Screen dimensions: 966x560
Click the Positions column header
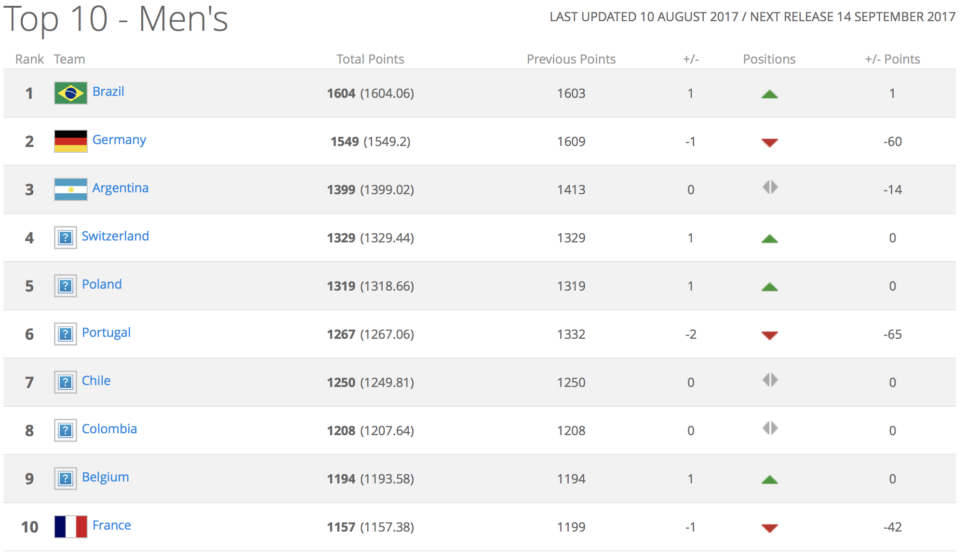point(769,59)
